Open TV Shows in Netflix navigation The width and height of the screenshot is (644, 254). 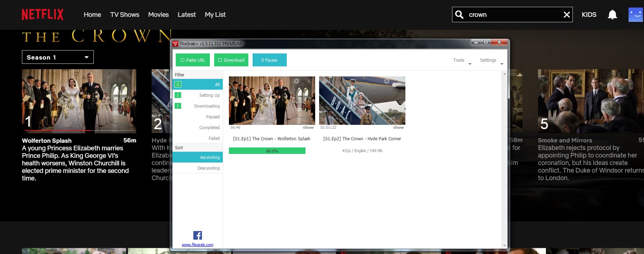(125, 15)
